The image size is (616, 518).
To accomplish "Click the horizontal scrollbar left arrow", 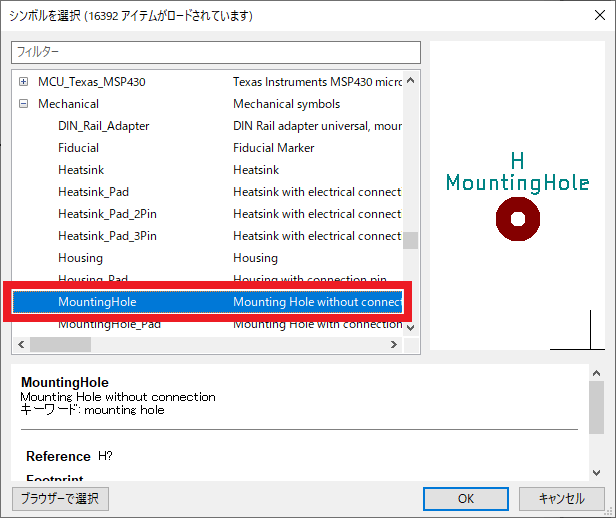I will (19, 344).
